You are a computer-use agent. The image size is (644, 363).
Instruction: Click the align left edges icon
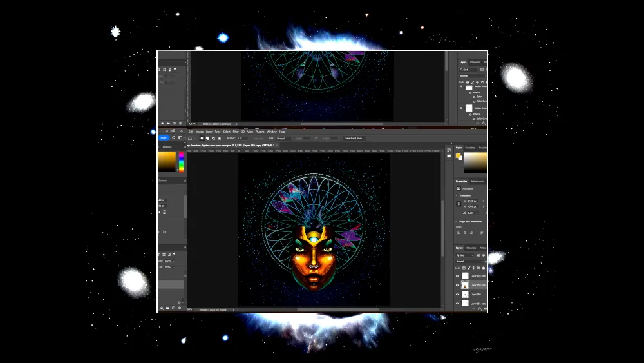coord(459,233)
